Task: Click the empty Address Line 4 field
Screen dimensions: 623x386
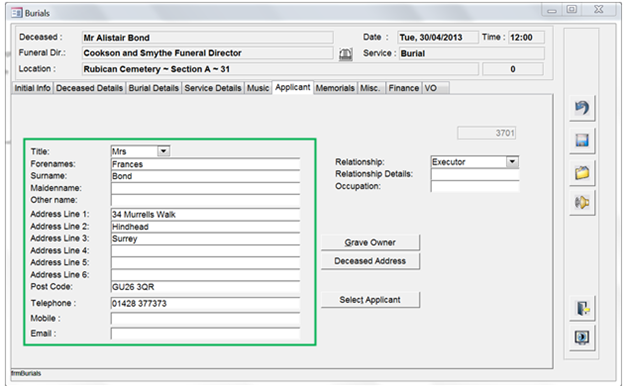Action: click(x=205, y=251)
